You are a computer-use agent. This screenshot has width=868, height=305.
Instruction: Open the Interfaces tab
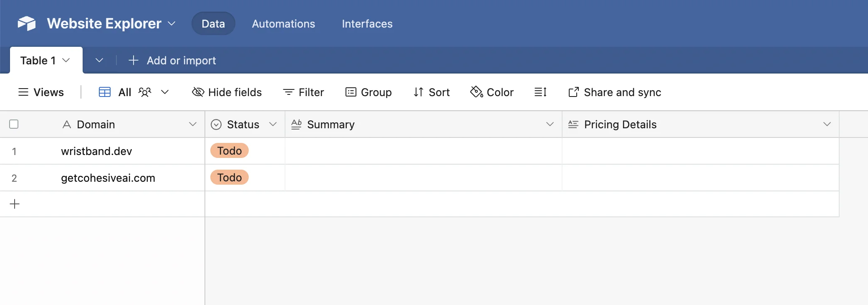[367, 24]
